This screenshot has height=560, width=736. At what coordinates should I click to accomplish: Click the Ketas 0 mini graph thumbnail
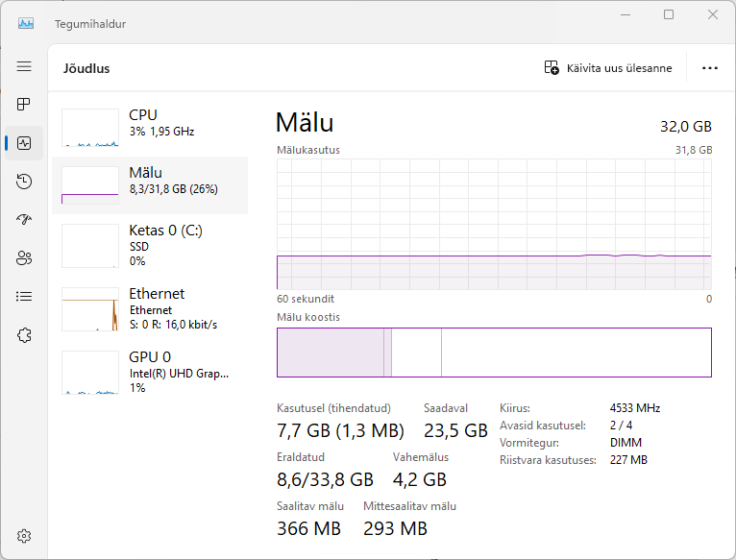tap(90, 246)
